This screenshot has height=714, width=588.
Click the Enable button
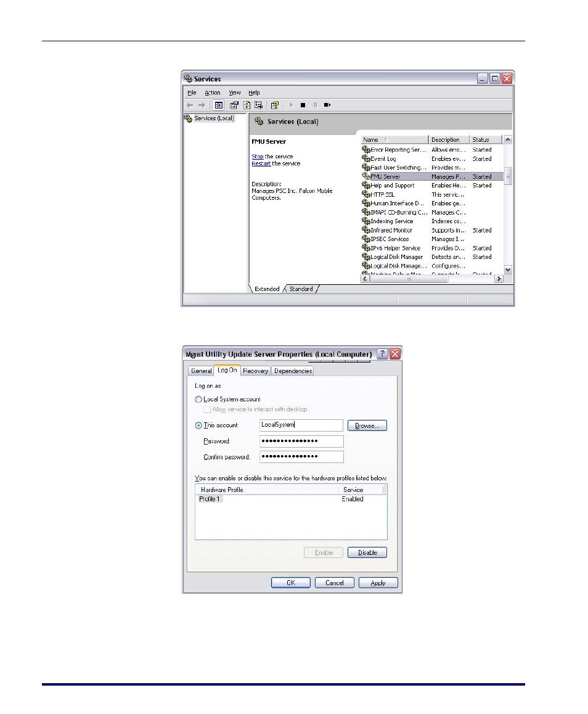coord(324,552)
